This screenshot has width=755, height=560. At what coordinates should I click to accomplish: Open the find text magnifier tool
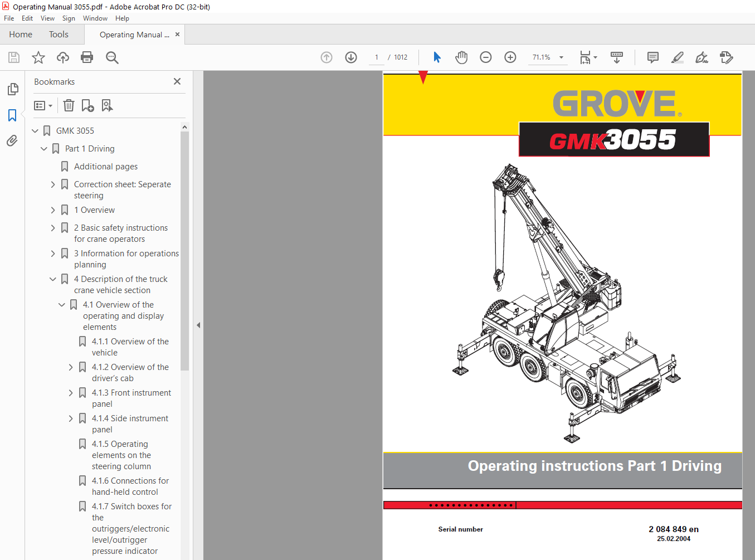click(112, 57)
